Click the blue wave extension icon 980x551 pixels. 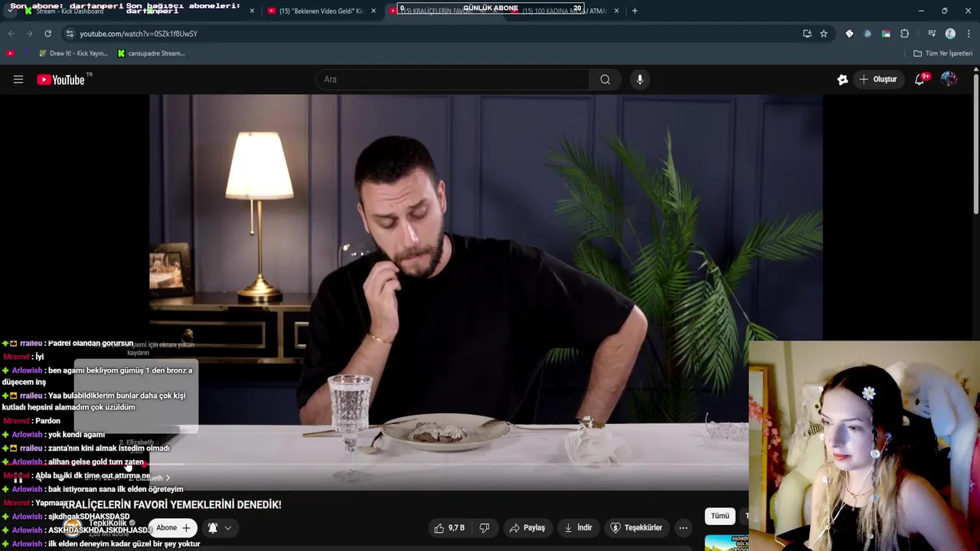pos(867,34)
